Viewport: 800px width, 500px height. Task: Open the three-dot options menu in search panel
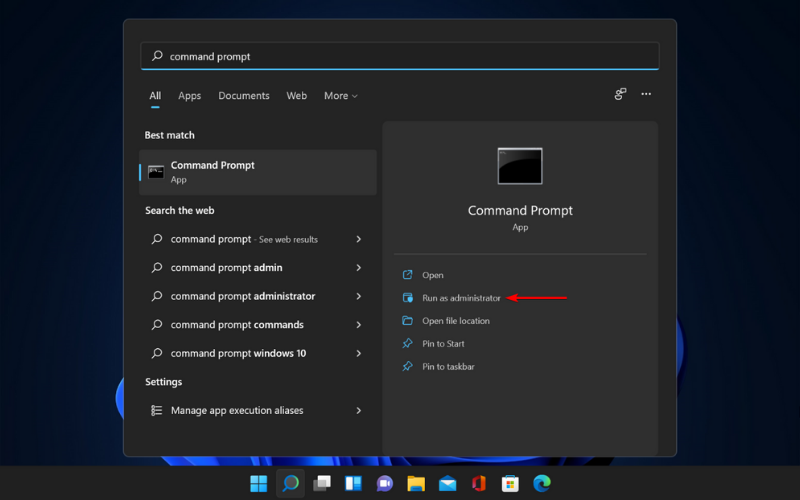[x=646, y=94]
